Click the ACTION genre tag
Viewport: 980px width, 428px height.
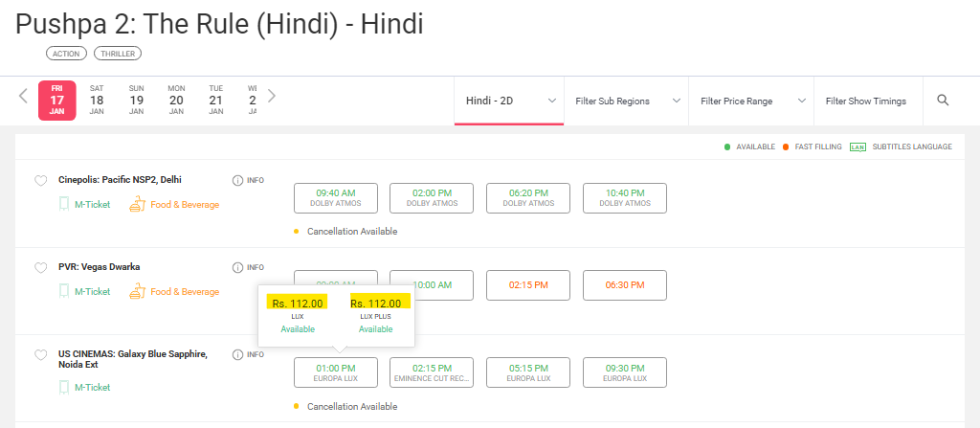(x=66, y=54)
